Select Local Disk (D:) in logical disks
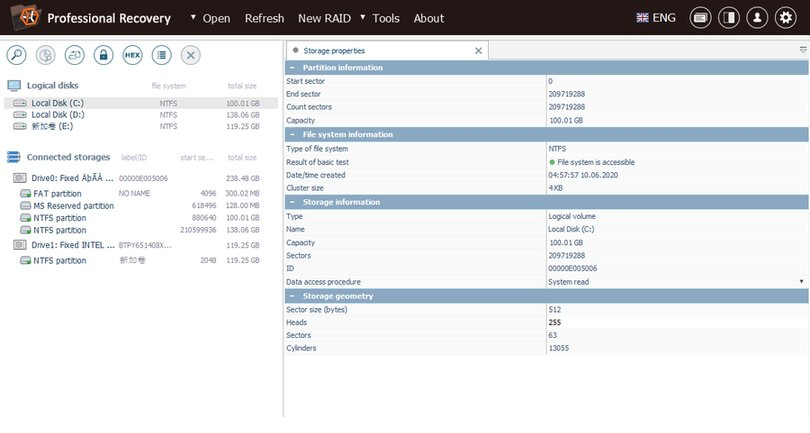This screenshot has height=433, width=810. click(x=57, y=115)
